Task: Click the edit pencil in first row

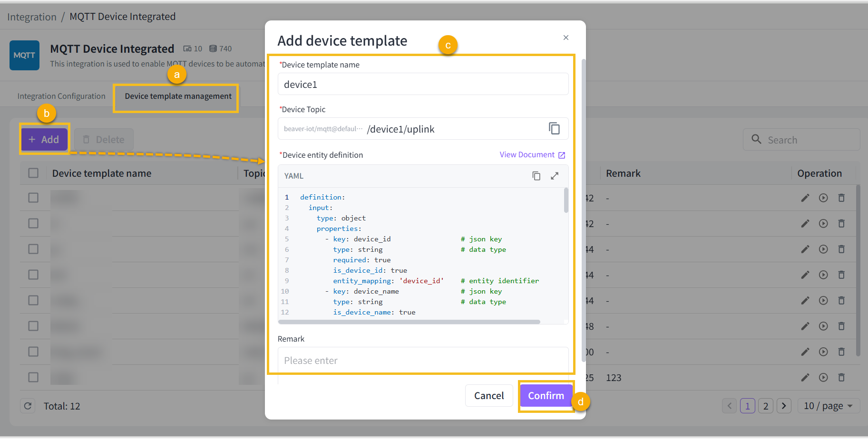Action: 805,198
